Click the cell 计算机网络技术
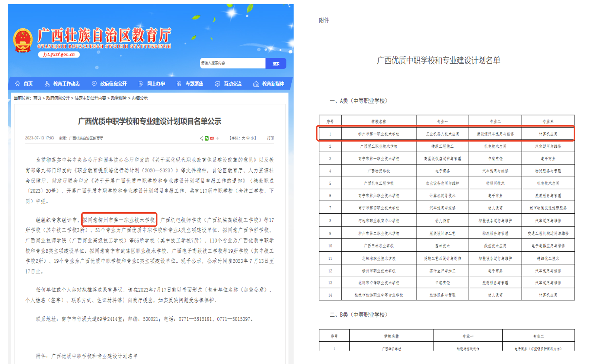614x364 pixels. [442, 196]
